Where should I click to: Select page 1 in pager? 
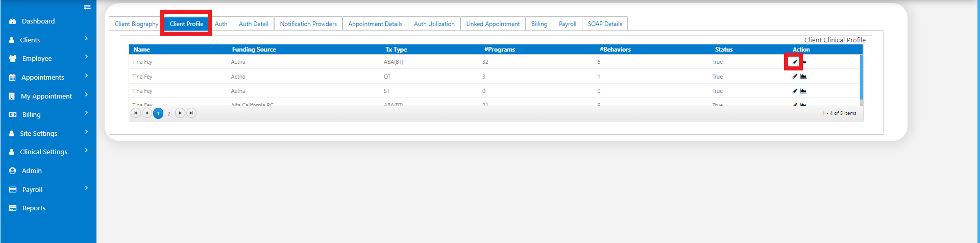pyautogui.click(x=158, y=113)
